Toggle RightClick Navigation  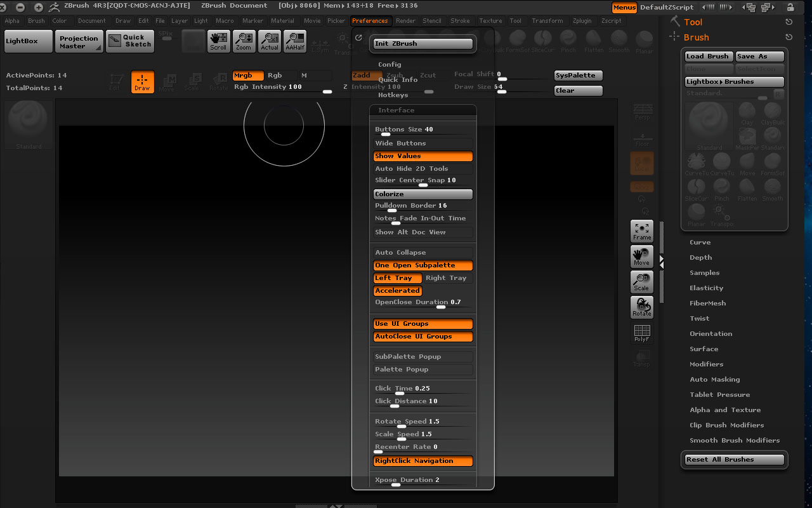point(423,461)
